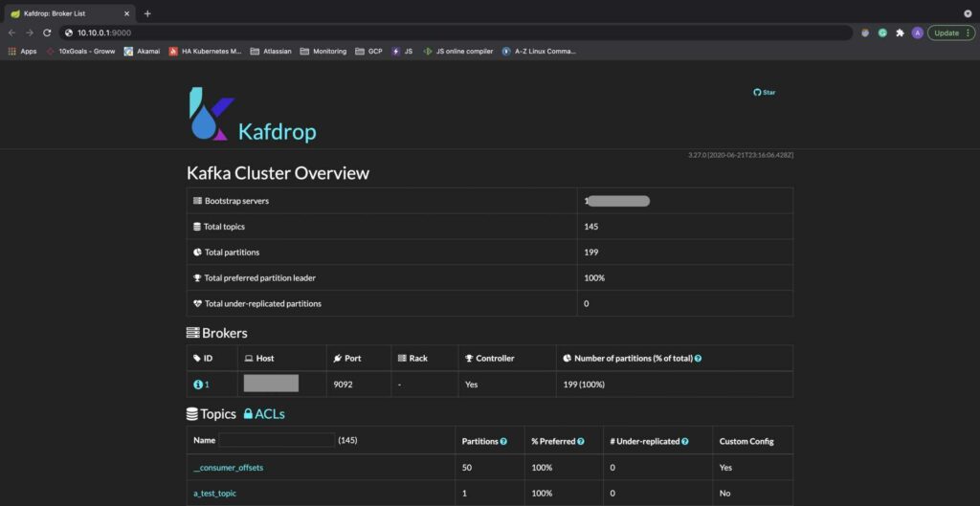Reload the page with browser refresh

pyautogui.click(x=47, y=33)
